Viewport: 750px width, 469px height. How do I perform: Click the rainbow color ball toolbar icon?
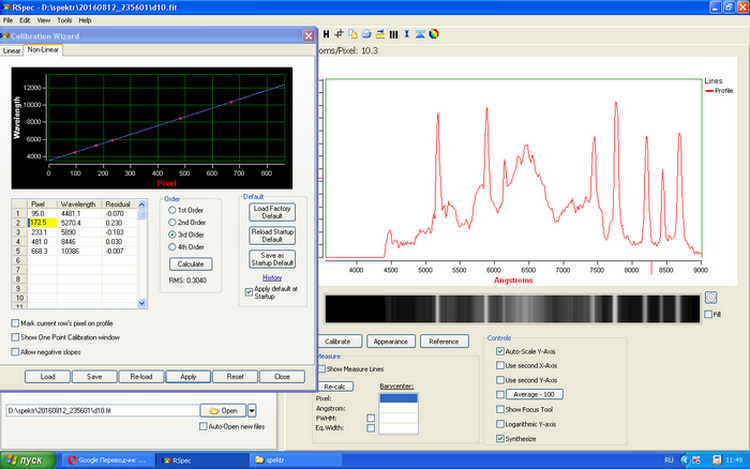coord(434,34)
